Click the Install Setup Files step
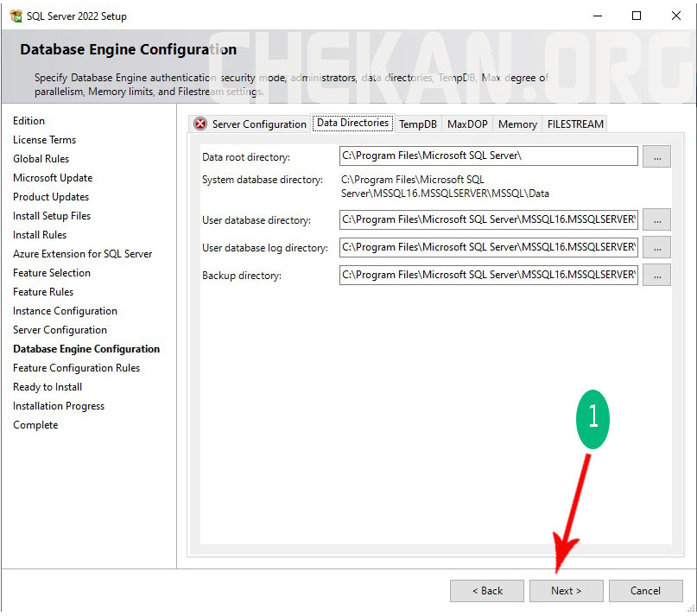 [52, 216]
